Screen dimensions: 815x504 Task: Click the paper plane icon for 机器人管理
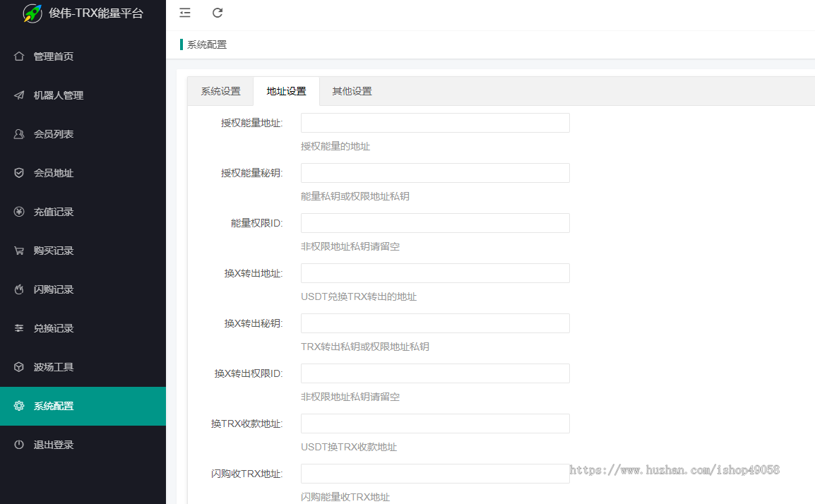tap(19, 95)
